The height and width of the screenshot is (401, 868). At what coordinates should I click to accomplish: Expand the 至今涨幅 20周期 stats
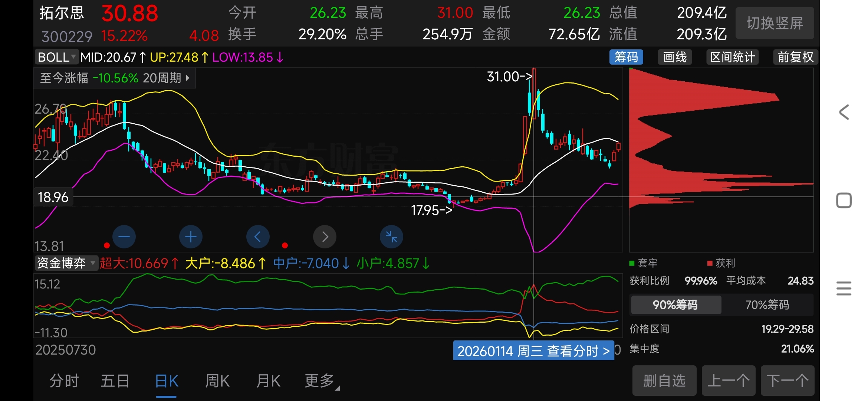point(115,78)
